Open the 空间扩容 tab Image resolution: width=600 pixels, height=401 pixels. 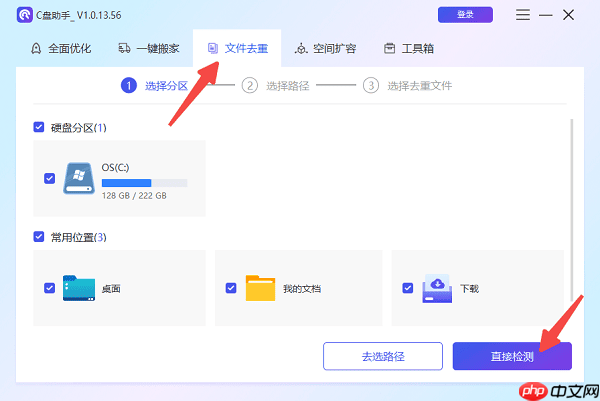[325, 49]
